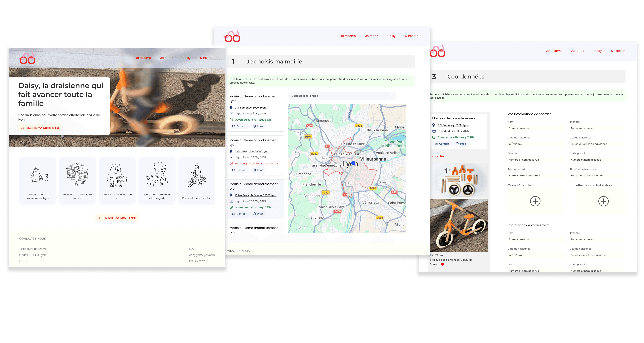Open the 'Je rends' menu on homepage

(167, 58)
